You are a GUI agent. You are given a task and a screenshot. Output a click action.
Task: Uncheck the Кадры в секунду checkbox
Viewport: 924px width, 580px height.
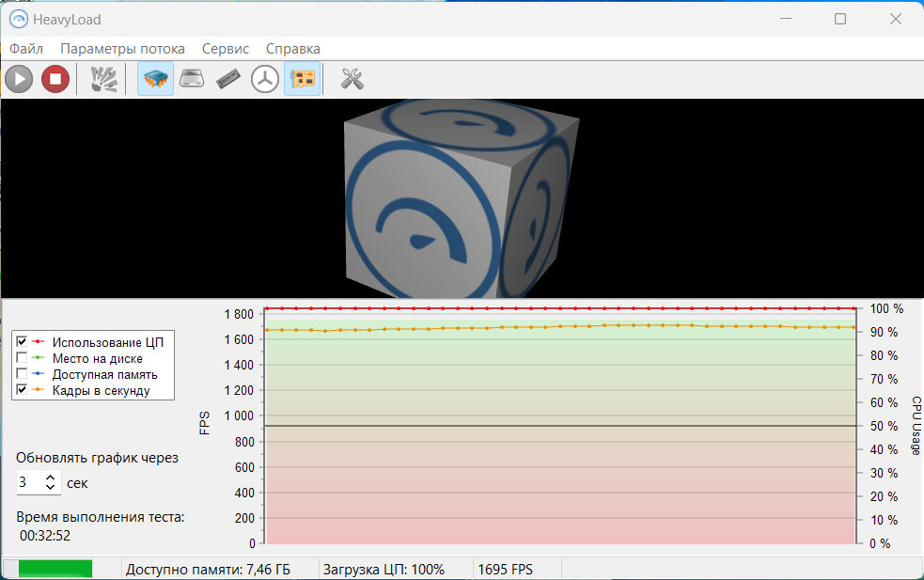point(22,390)
